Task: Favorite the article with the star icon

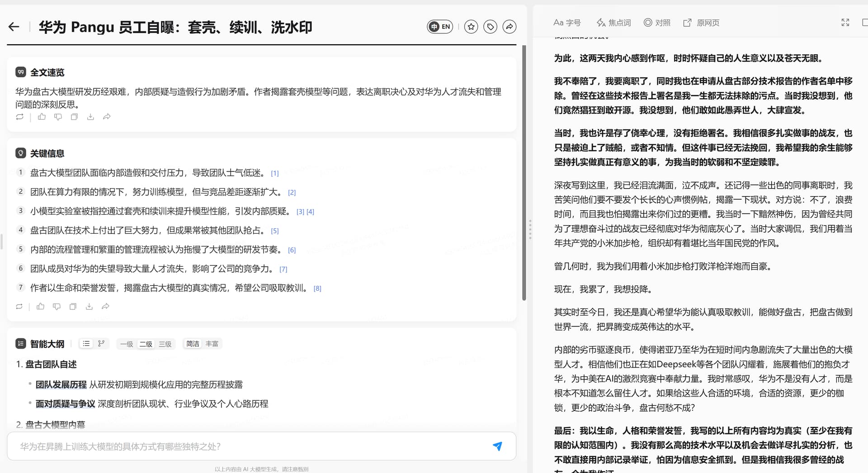Action: pyautogui.click(x=471, y=27)
